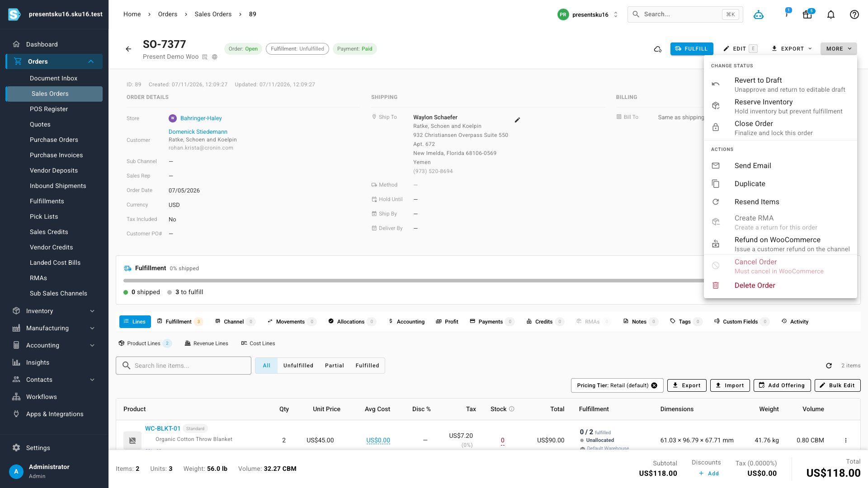The image size is (868, 488).
Task: Collapse the Orders sidebar section
Action: click(x=91, y=61)
